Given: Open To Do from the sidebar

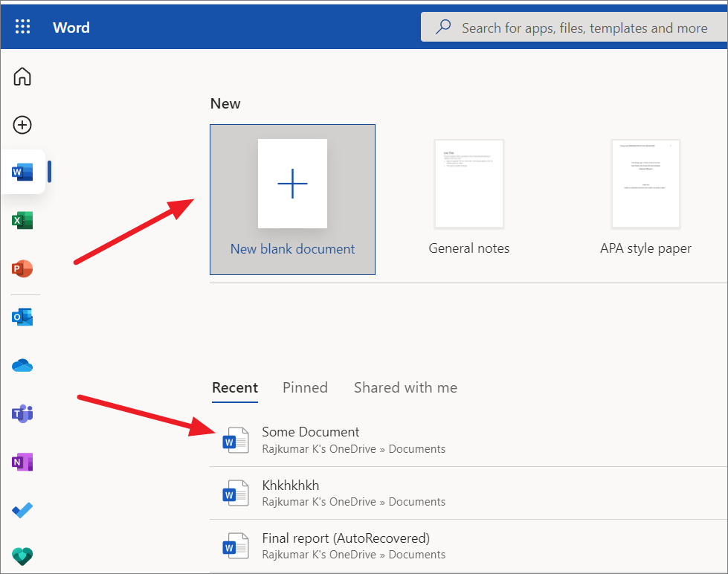Looking at the screenshot, I should pos(22,510).
